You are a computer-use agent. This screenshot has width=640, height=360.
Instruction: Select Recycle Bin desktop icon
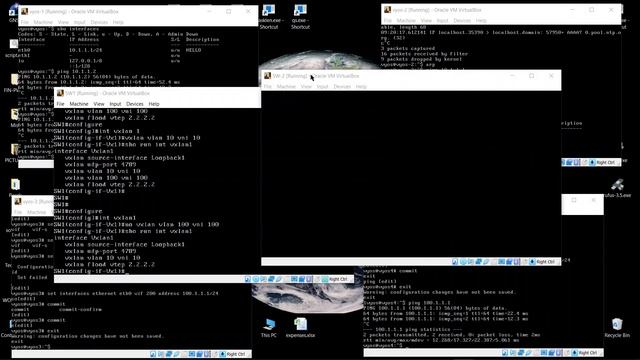pyautogui.click(x=617, y=328)
